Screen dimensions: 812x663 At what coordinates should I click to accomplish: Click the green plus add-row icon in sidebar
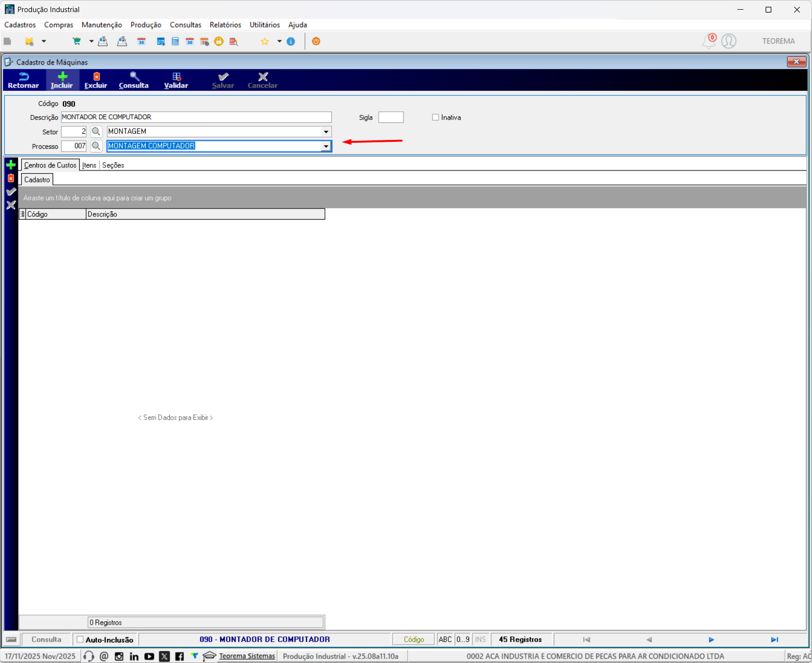click(x=11, y=165)
